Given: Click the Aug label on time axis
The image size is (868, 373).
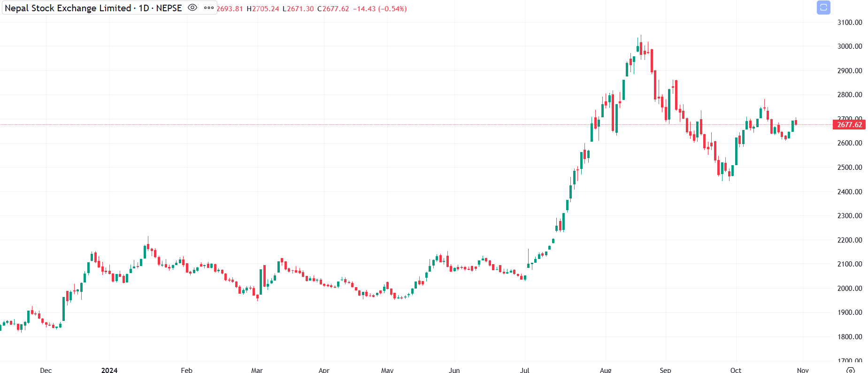Looking at the screenshot, I should pos(606,370).
